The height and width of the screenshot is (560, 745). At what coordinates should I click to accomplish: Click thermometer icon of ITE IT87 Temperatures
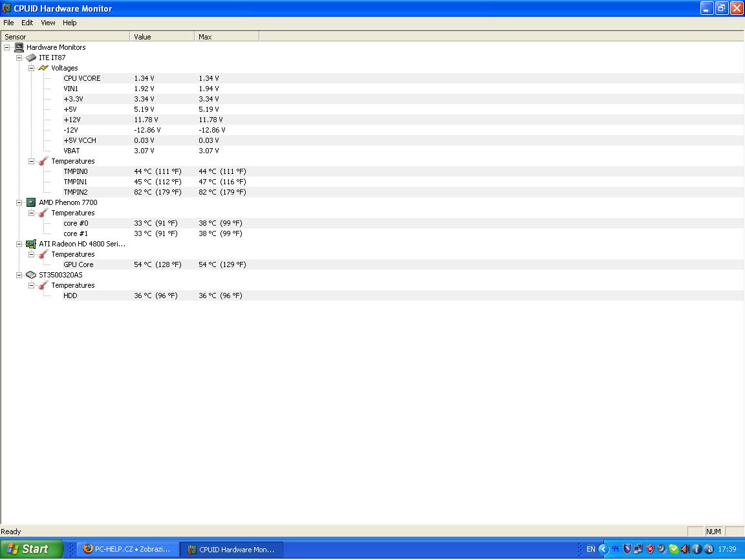click(43, 162)
